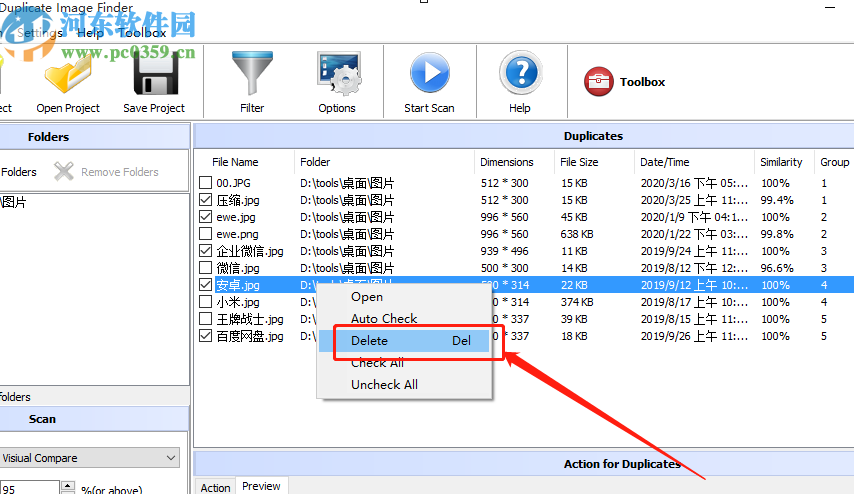This screenshot has width=854, height=494.
Task: Click the Duplicates panel header
Action: (593, 136)
